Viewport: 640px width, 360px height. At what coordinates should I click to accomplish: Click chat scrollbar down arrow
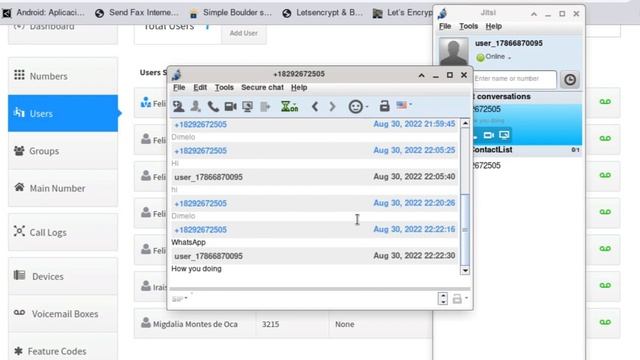465,271
